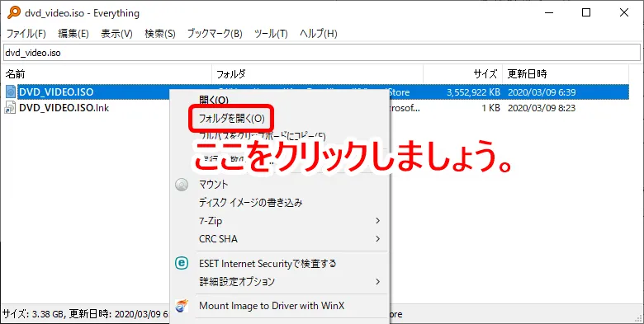Choose フォルダを開く(O) in the context menu
The image size is (644, 324).
point(232,119)
